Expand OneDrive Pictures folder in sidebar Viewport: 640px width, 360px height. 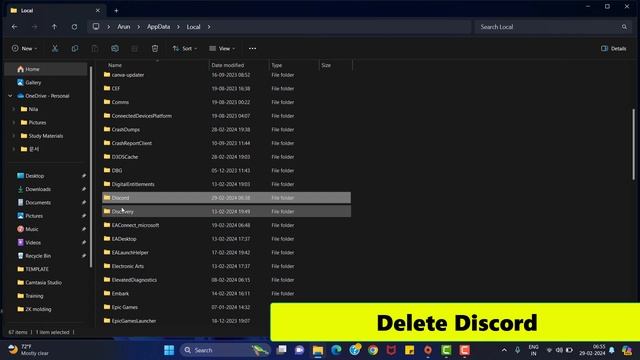click(x=13, y=123)
